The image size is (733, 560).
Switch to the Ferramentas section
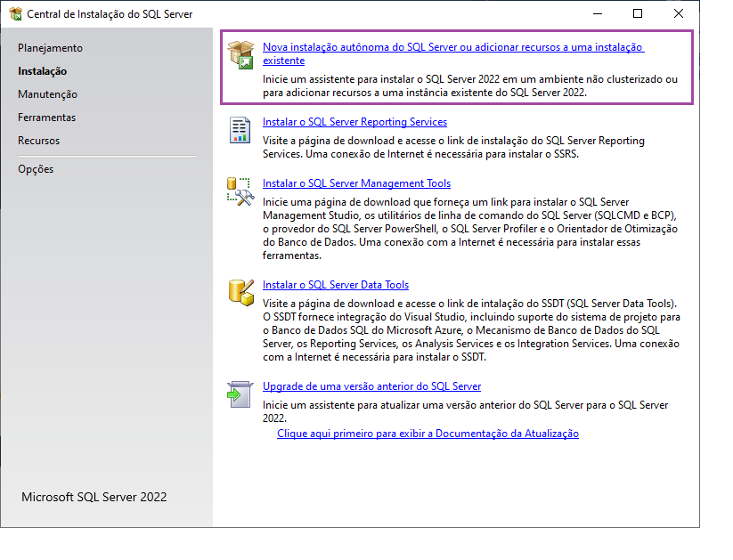[x=46, y=118]
